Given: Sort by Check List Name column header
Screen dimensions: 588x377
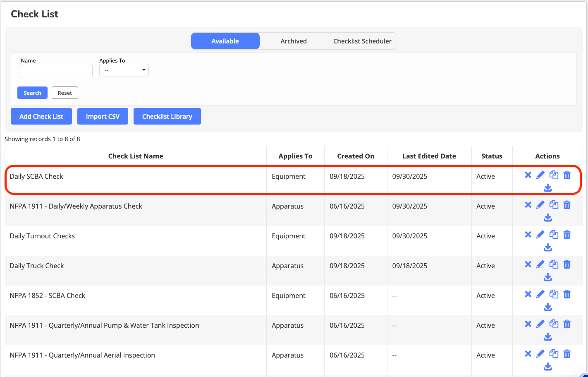Looking at the screenshot, I should click(x=136, y=156).
